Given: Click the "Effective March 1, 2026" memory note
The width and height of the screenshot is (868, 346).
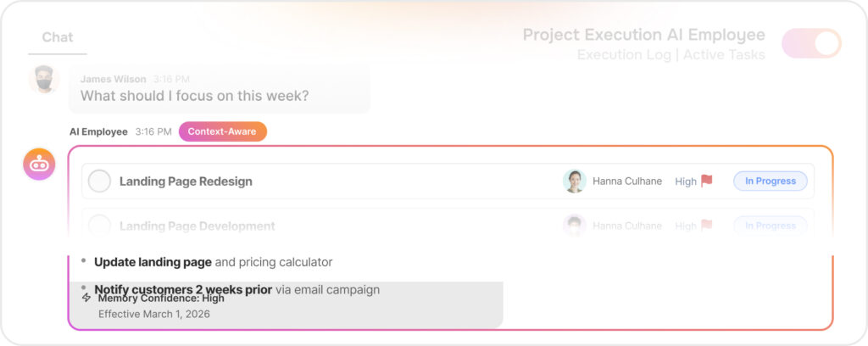Looking at the screenshot, I should click(154, 314).
